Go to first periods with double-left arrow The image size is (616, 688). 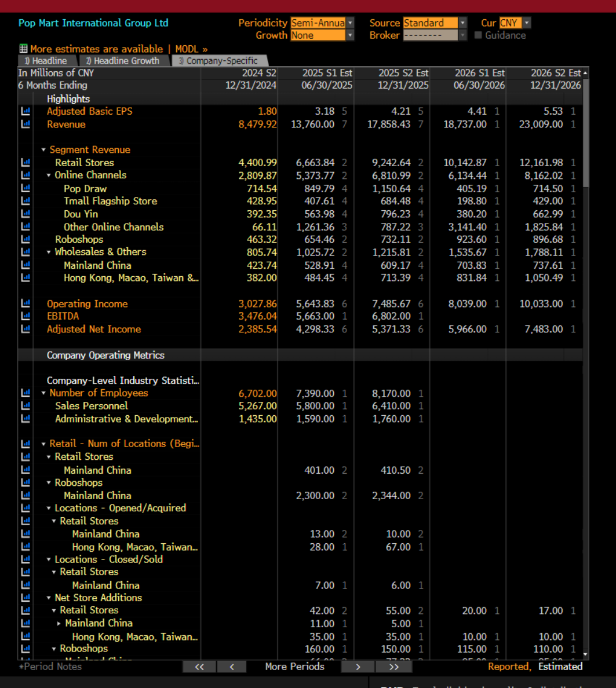click(199, 667)
